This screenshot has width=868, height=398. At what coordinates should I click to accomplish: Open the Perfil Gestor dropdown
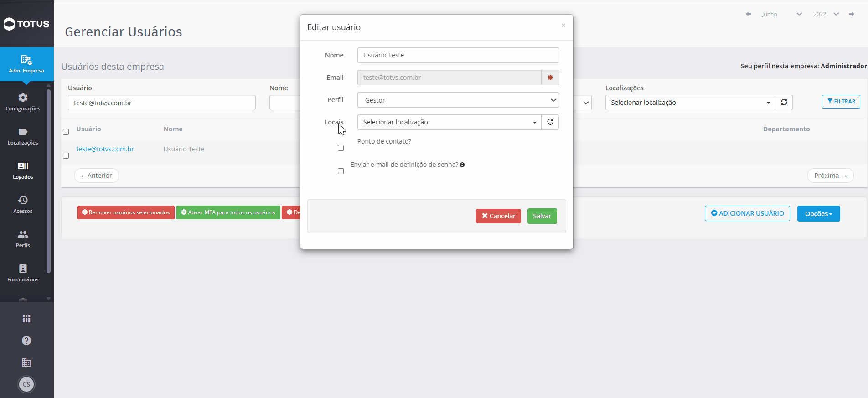458,100
